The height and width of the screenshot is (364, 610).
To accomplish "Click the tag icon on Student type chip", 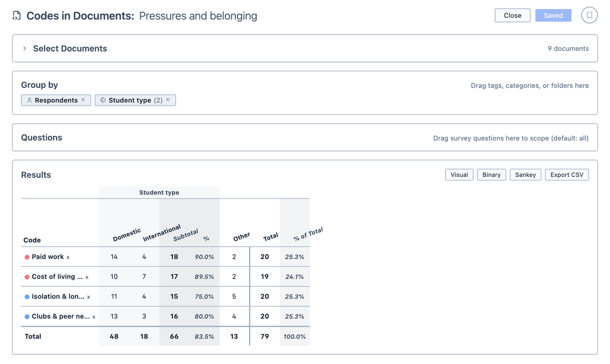I will [103, 100].
